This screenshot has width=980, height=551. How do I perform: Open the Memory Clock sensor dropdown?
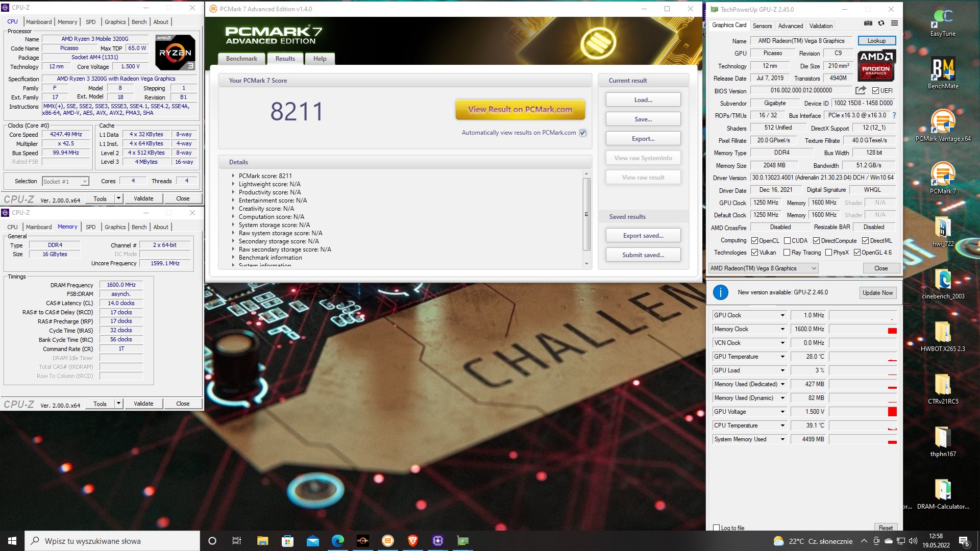tap(782, 329)
